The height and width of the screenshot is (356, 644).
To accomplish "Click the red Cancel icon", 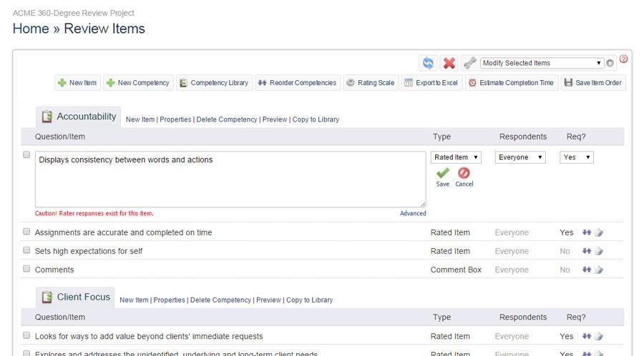I will [464, 173].
